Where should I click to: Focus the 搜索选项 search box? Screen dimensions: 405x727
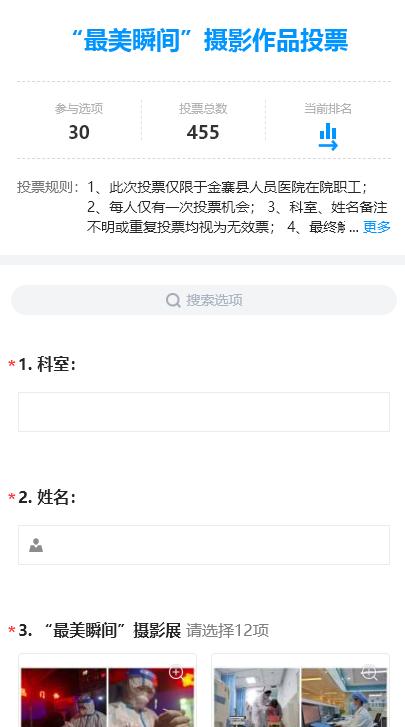(204, 300)
